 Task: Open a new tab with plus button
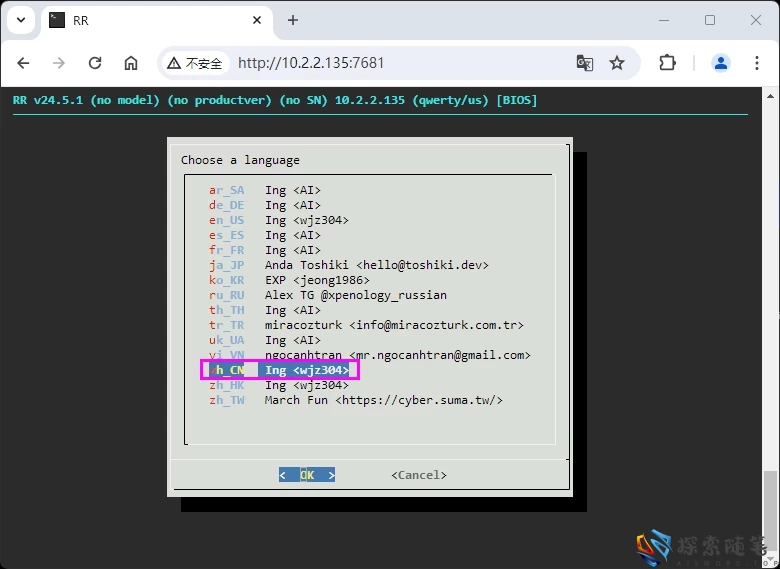pyautogui.click(x=293, y=20)
